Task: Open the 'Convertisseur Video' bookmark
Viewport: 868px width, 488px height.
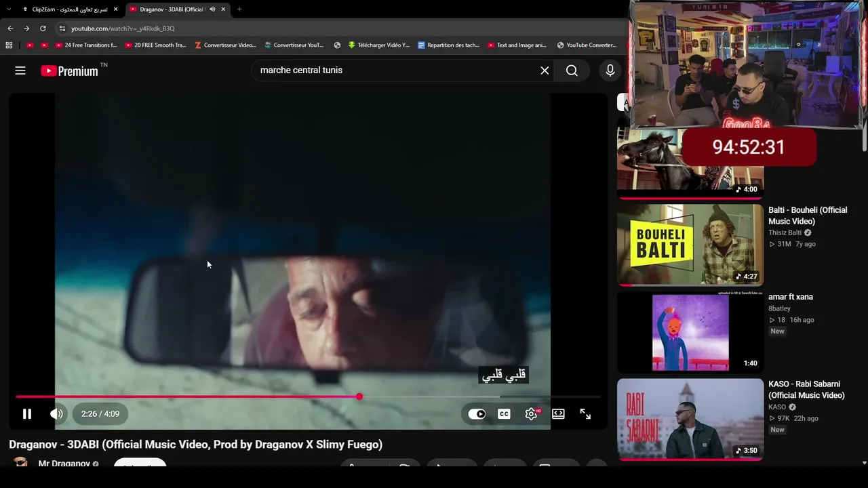Action: (x=225, y=45)
